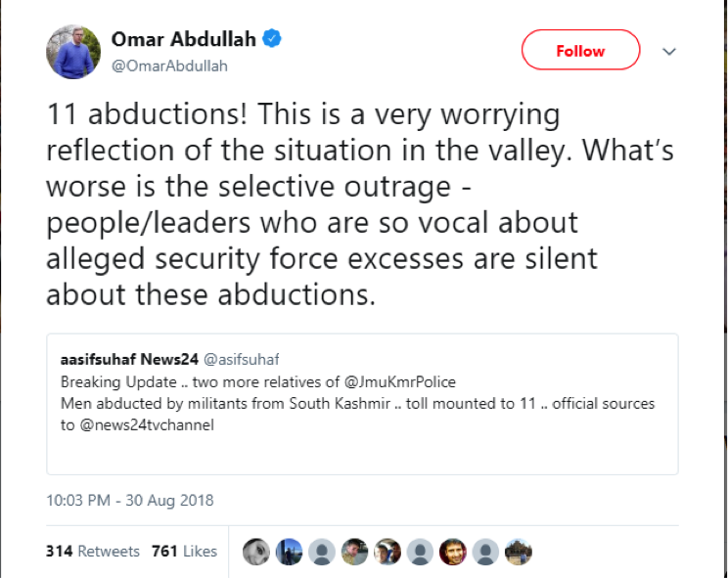The image size is (728, 578).
Task: Click the @news24tvchannel mention
Action: (x=145, y=424)
